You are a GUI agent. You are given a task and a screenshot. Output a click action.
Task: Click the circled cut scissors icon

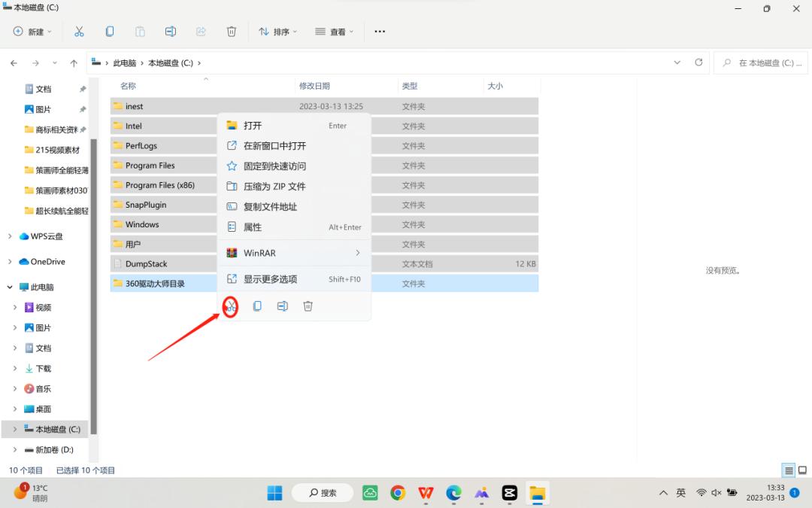[230, 306]
